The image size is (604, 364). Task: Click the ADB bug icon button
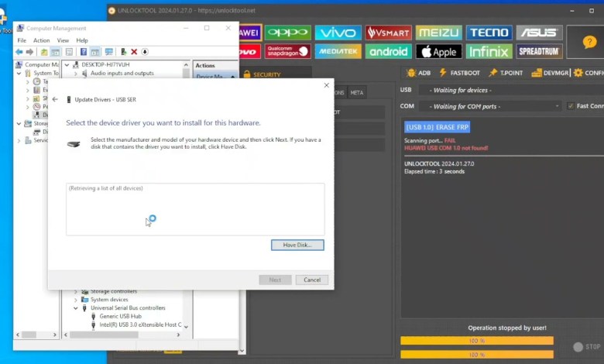click(x=418, y=73)
